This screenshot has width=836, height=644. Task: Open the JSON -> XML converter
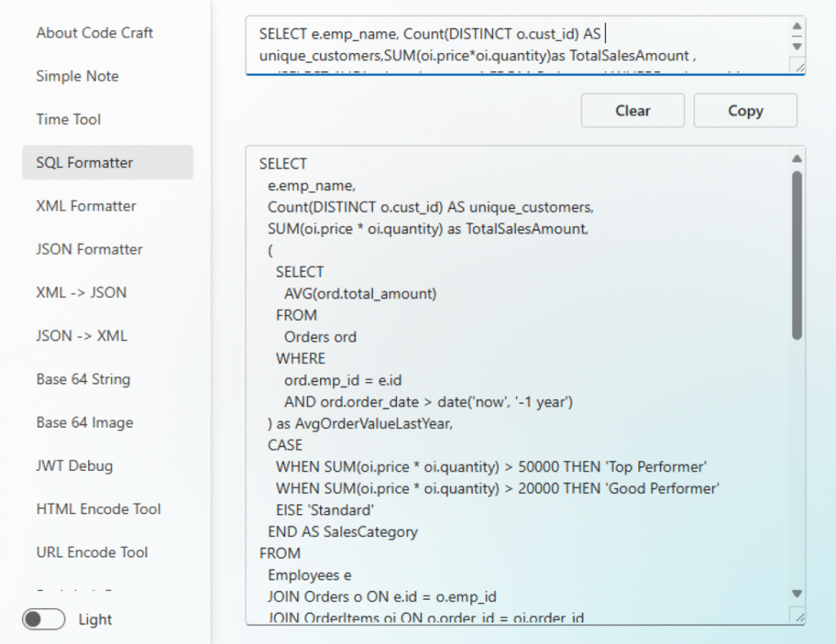tap(81, 335)
